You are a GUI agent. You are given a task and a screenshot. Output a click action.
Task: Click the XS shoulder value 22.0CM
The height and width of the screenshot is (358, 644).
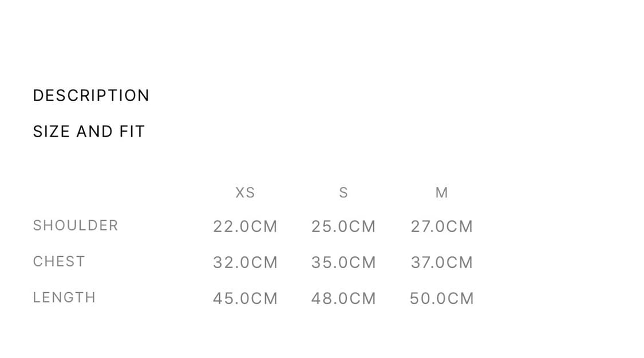pyautogui.click(x=245, y=226)
